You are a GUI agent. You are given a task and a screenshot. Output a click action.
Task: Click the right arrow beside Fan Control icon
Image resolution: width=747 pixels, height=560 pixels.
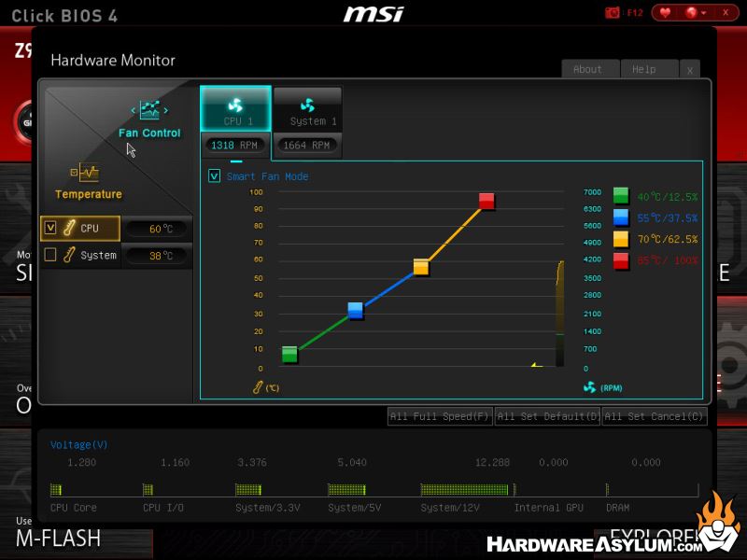click(166, 110)
